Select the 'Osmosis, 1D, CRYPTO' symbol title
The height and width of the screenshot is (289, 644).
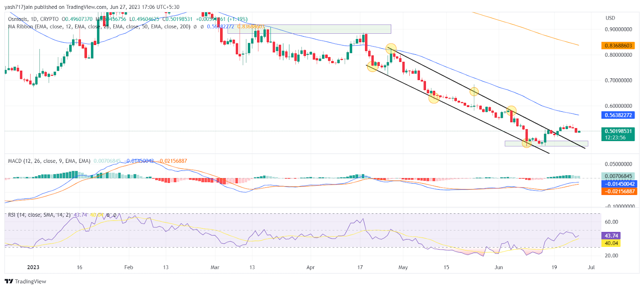[x=33, y=19]
